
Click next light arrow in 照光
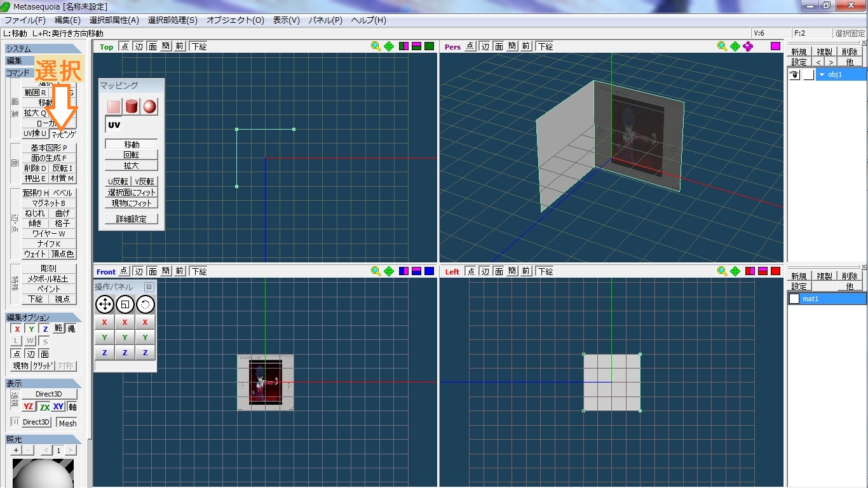click(x=71, y=451)
